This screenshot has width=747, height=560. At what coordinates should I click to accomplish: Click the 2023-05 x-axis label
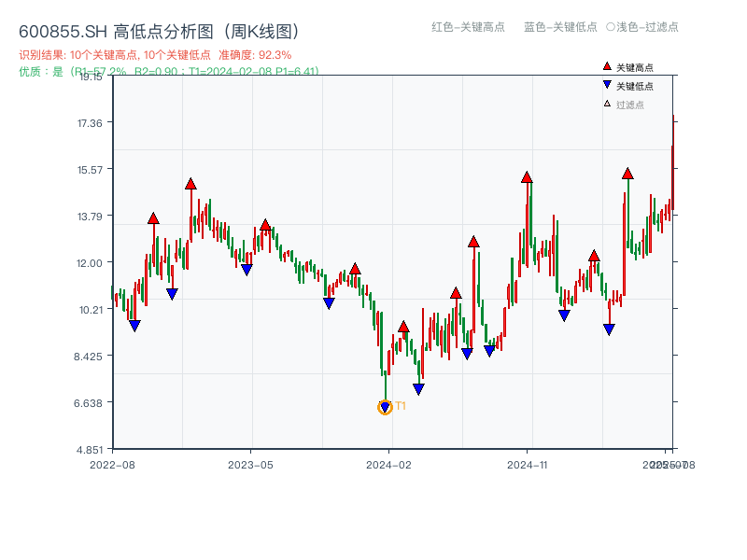click(250, 465)
